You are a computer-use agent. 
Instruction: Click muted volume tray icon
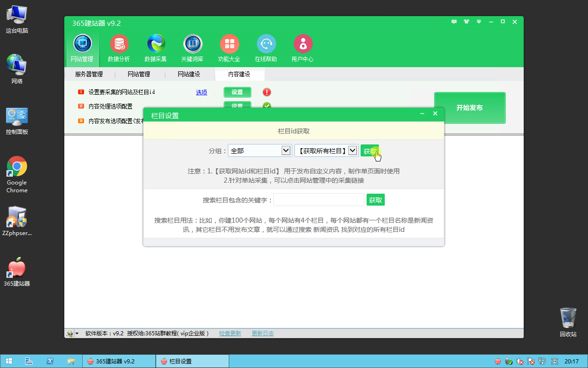coord(520,361)
